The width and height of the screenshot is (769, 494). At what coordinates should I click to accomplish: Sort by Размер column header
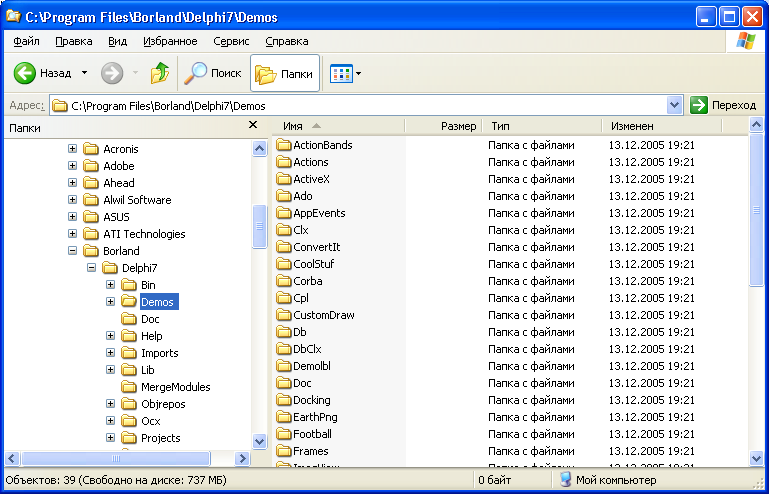click(444, 126)
